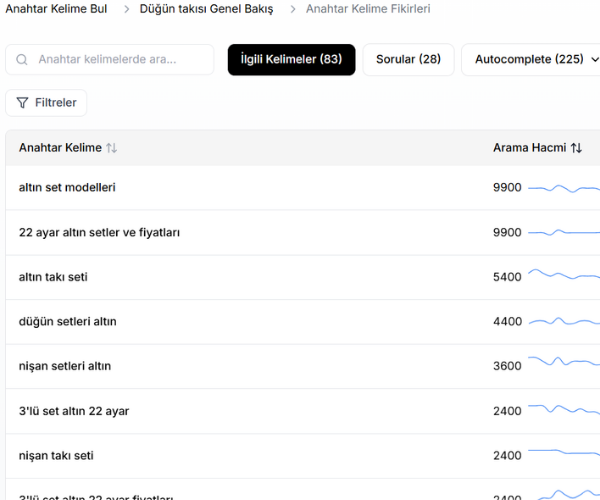The image size is (600, 500).
Task: Click the 3'lü set altın 22 ayar keyword
Action: point(73,411)
